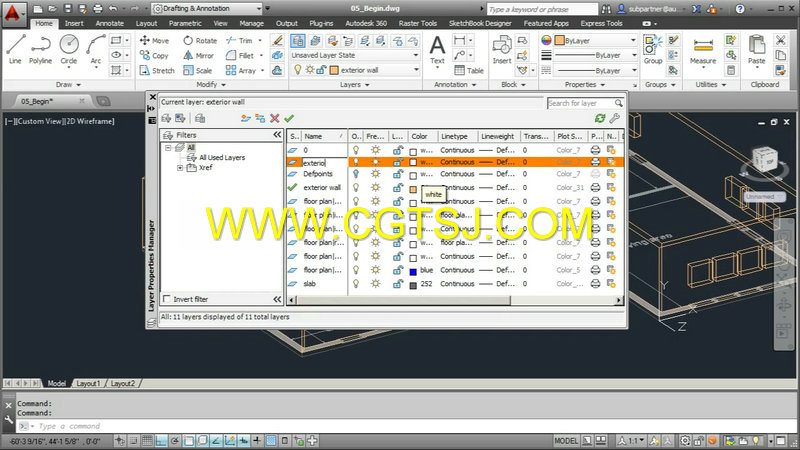Open layer settings wrench icon
The image size is (800, 450).
[615, 118]
